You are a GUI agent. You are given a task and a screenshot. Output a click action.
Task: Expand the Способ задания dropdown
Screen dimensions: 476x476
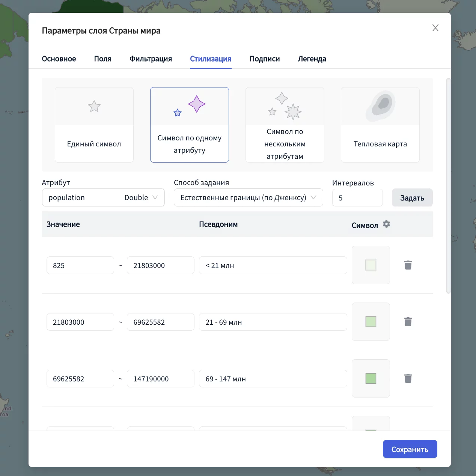coord(248,197)
